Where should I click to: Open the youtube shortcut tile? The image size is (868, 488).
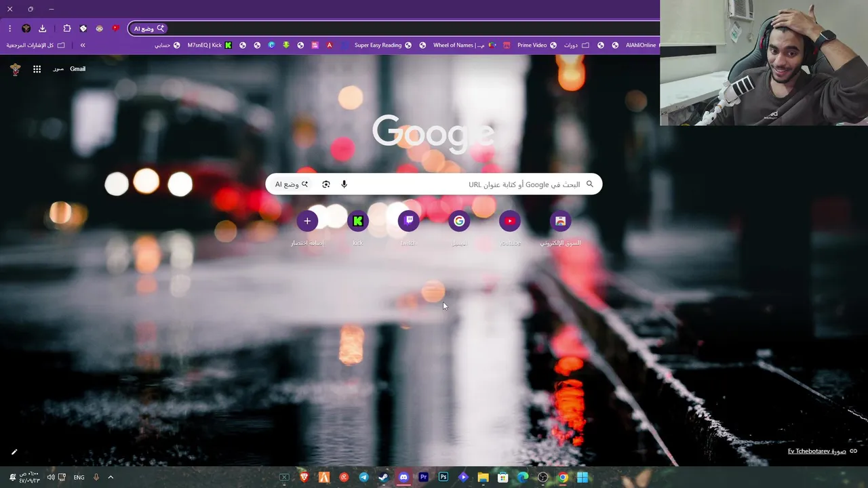(510, 221)
